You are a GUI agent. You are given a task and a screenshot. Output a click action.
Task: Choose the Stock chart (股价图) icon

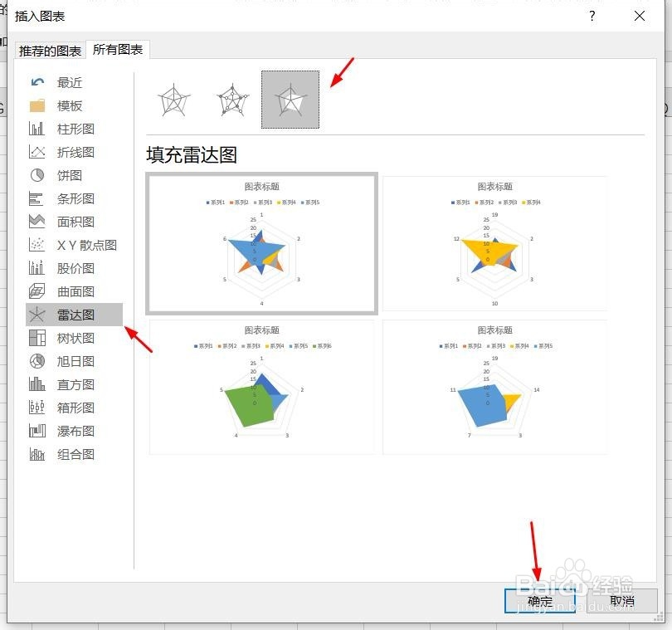click(37, 268)
